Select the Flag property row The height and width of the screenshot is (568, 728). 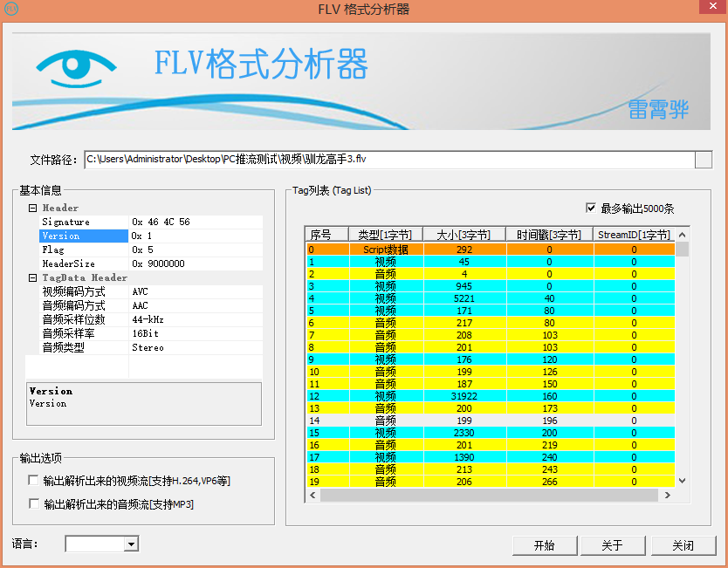pos(151,250)
